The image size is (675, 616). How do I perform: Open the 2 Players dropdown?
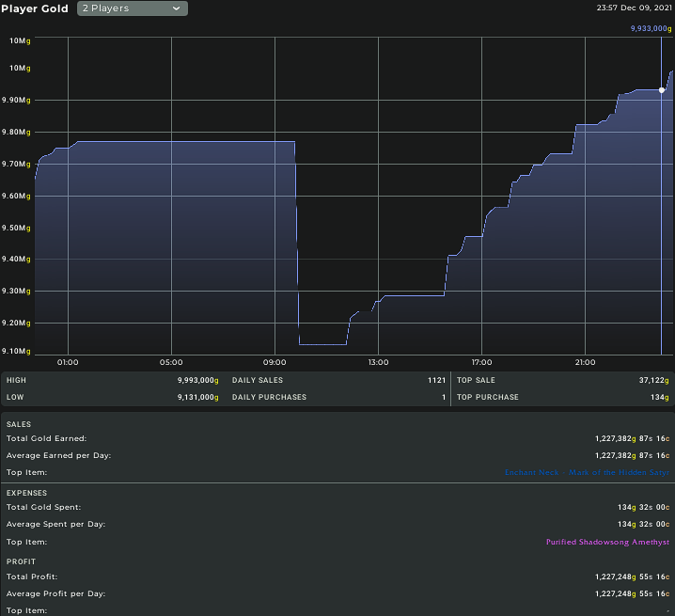tap(132, 8)
